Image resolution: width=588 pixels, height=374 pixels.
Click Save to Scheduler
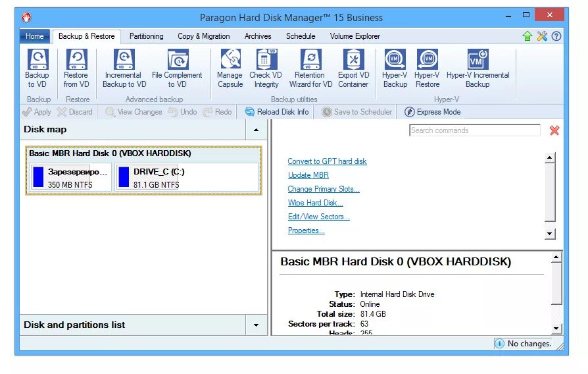pyautogui.click(x=356, y=112)
